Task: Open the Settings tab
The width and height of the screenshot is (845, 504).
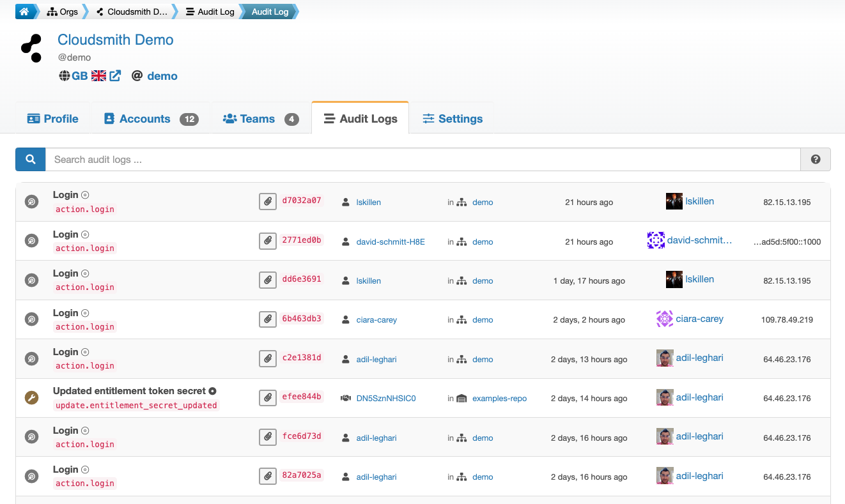Action: (x=452, y=119)
